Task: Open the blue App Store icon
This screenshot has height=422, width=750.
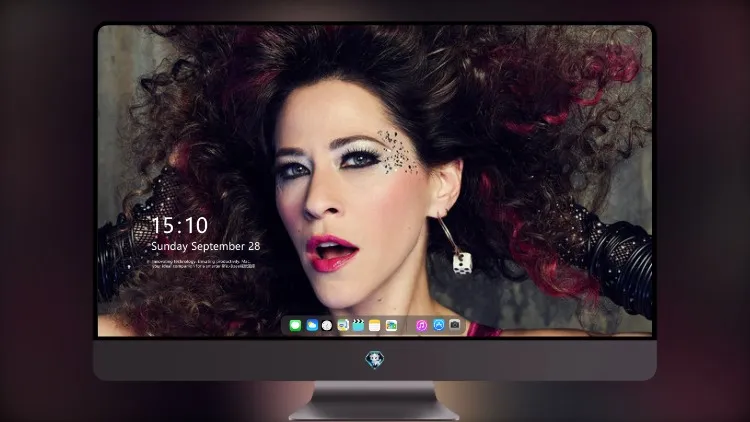Action: [x=439, y=325]
